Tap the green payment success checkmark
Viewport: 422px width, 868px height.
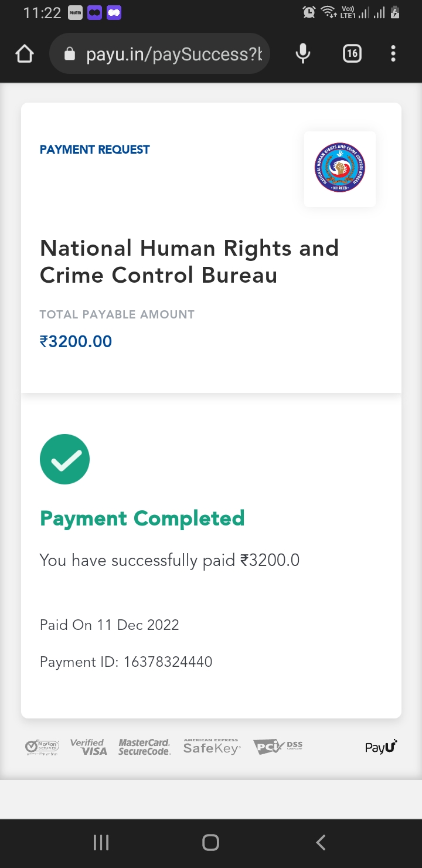coord(64,459)
